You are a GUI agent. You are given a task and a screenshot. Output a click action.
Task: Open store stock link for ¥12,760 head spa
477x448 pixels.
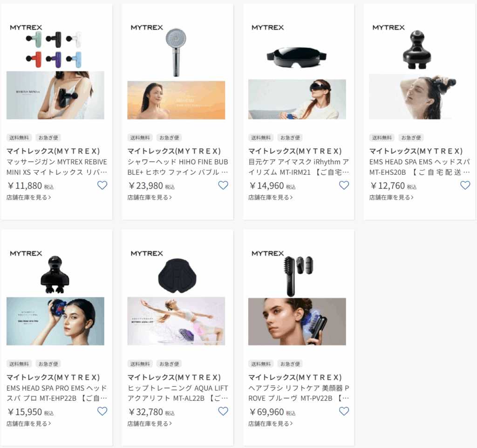click(391, 198)
